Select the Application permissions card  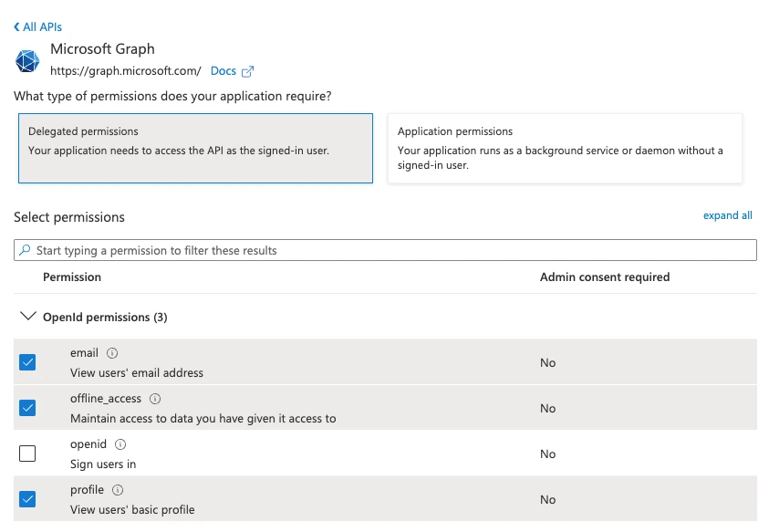click(565, 148)
